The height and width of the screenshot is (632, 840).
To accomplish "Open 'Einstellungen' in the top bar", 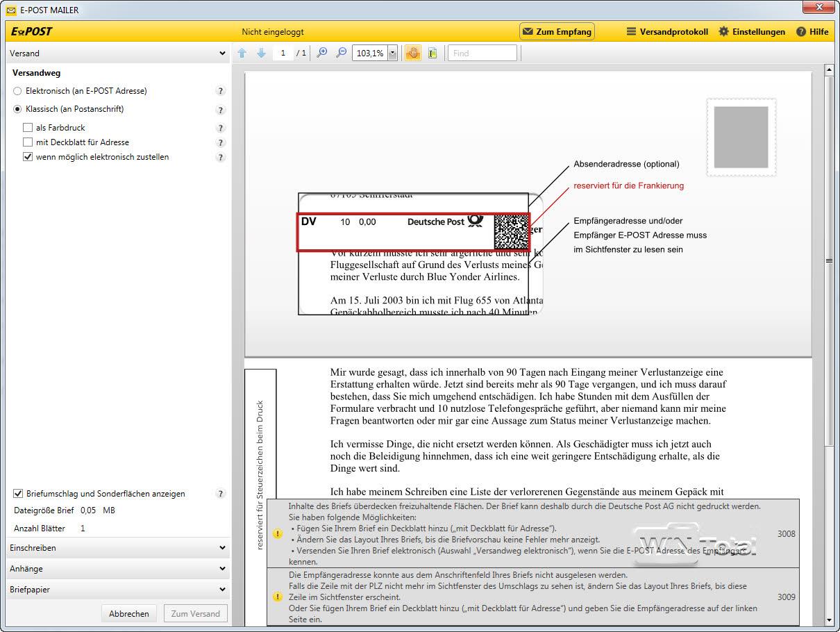I will [752, 31].
